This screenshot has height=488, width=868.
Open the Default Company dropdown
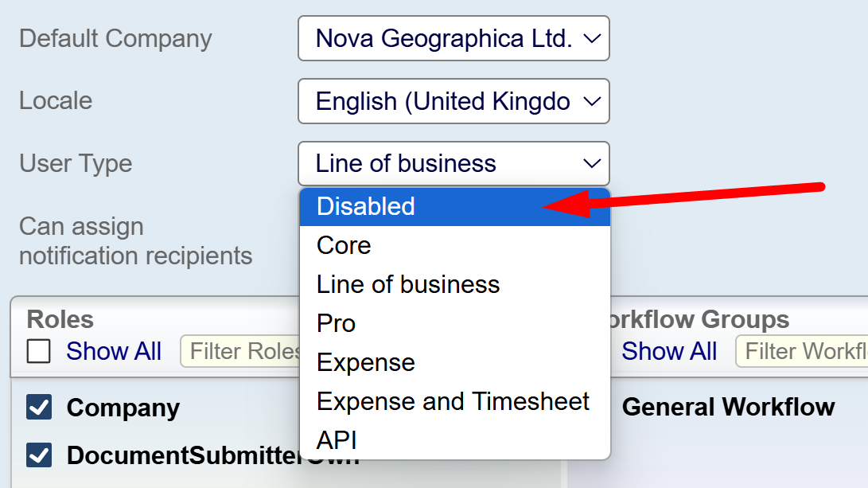pyautogui.click(x=453, y=38)
